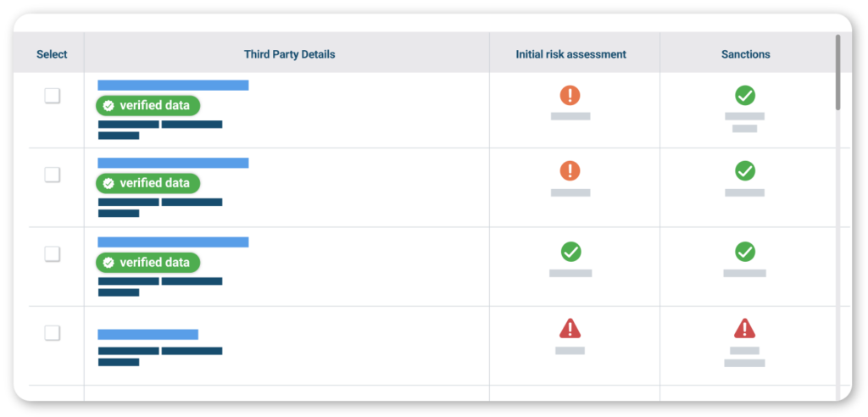Open the fourth row third party name link

tap(147, 334)
